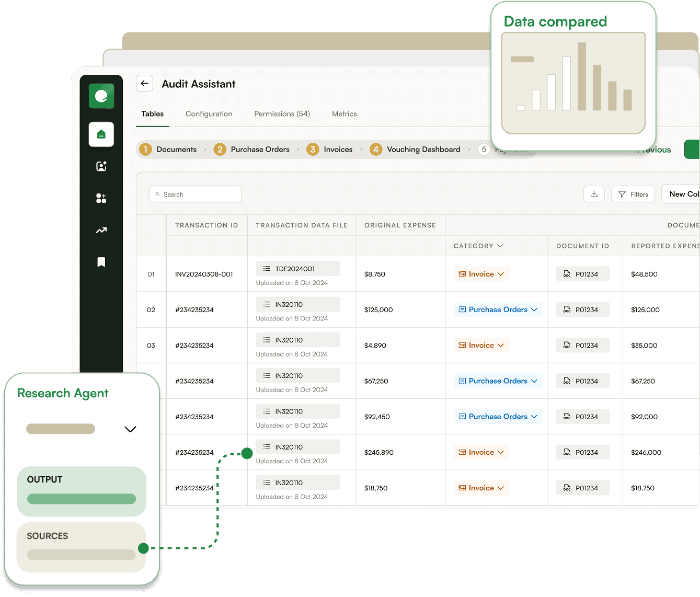This screenshot has height=597, width=700.
Task: Expand the CATEGORY column header dropdown
Action: (x=500, y=246)
